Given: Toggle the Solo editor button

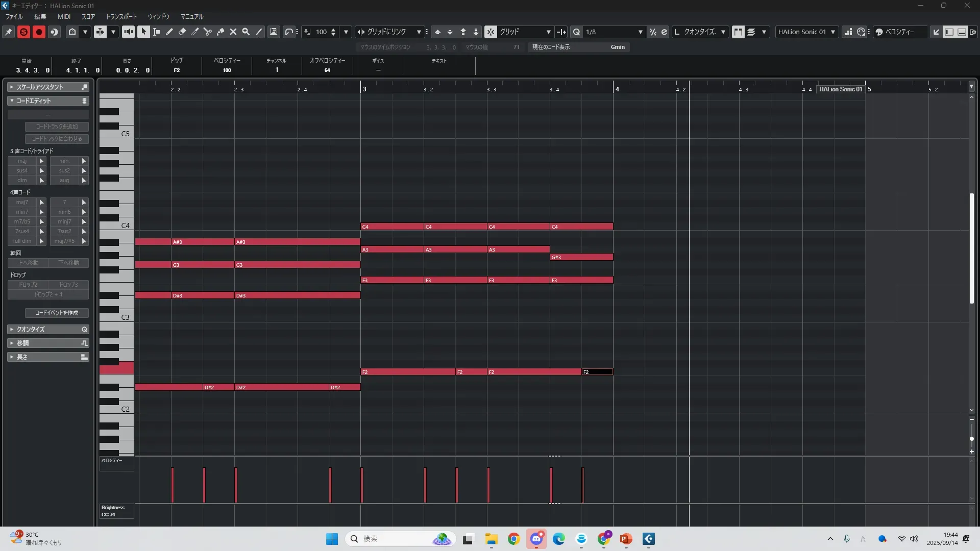Looking at the screenshot, I should tap(23, 32).
